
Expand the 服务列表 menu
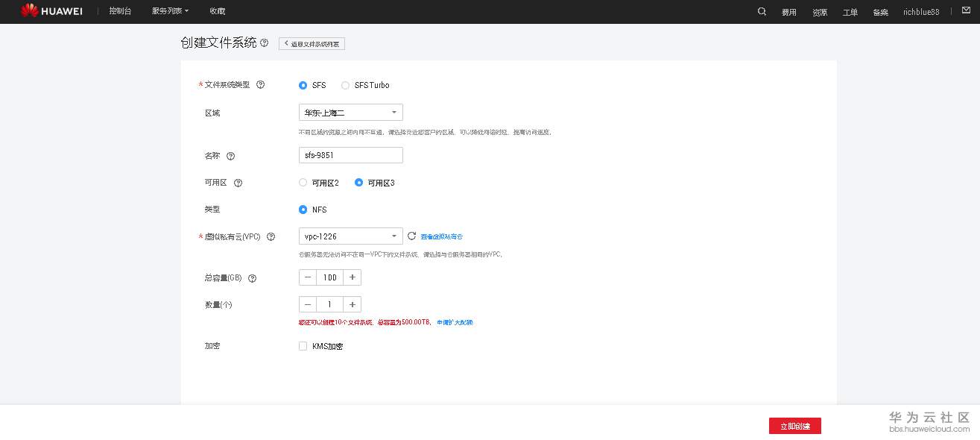[x=170, y=11]
